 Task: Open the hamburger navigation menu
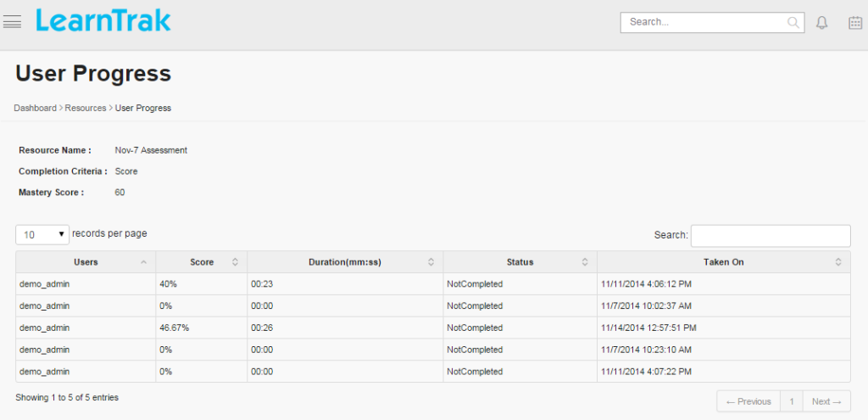click(12, 22)
